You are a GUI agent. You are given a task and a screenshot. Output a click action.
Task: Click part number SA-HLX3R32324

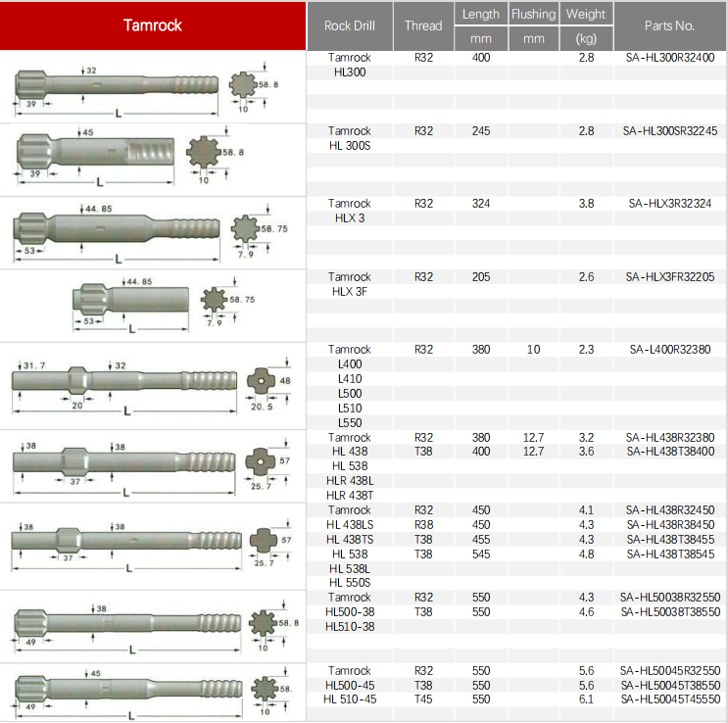(670, 204)
